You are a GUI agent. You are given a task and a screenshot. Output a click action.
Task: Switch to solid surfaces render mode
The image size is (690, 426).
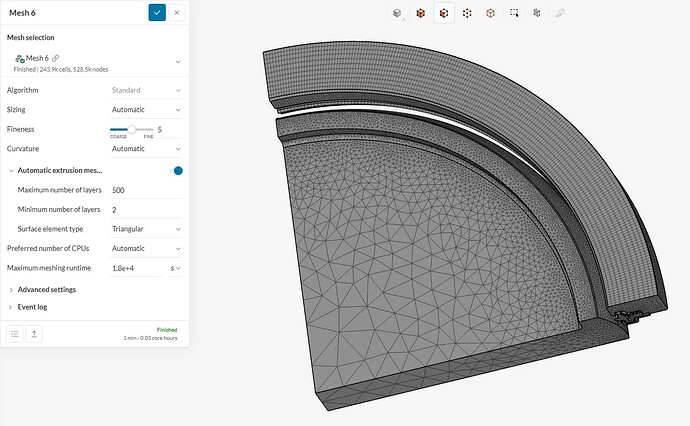(x=421, y=13)
